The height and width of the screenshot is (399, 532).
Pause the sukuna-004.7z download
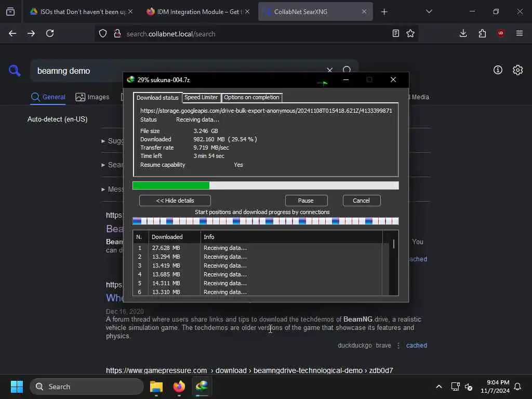306,201
